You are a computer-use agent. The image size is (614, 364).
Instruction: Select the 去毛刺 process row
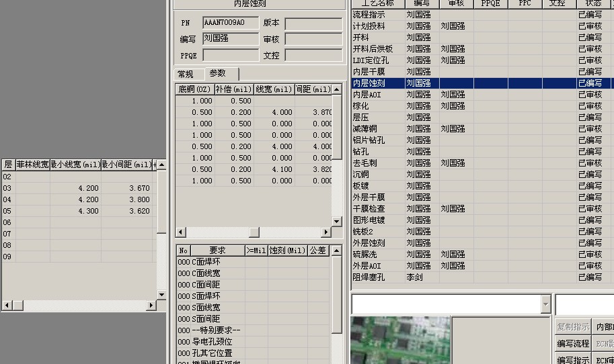pyautogui.click(x=483, y=163)
